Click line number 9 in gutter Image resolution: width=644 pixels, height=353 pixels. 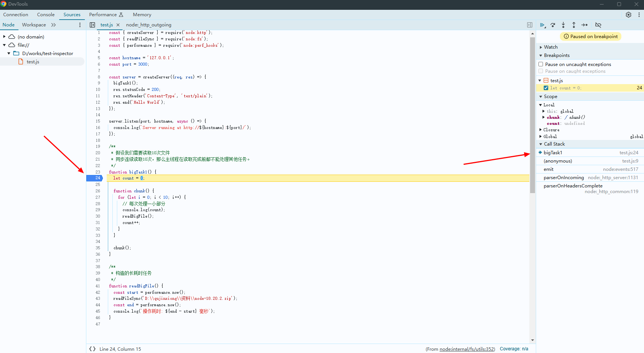pyautogui.click(x=99, y=83)
